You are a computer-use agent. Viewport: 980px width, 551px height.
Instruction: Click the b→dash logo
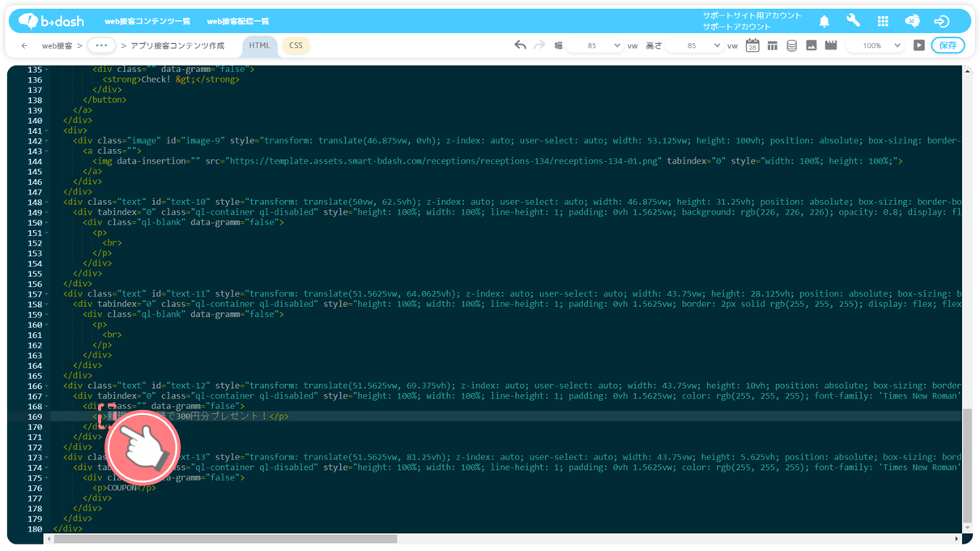tap(51, 21)
